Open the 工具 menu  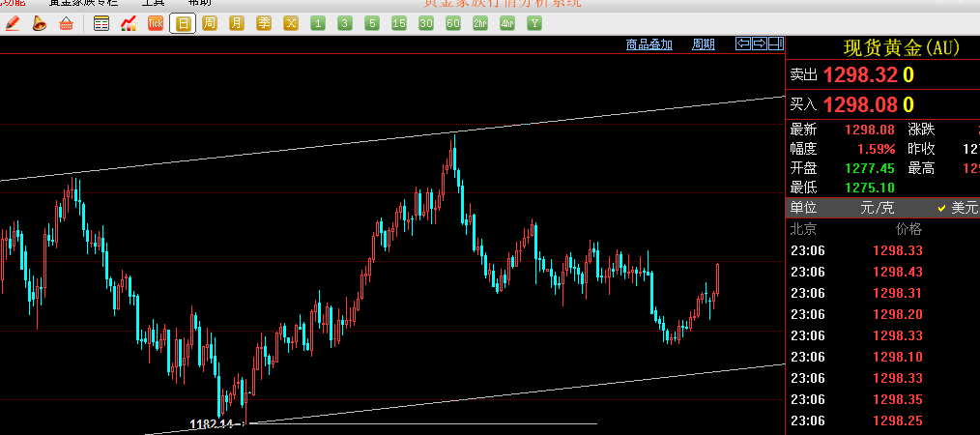click(x=153, y=3)
